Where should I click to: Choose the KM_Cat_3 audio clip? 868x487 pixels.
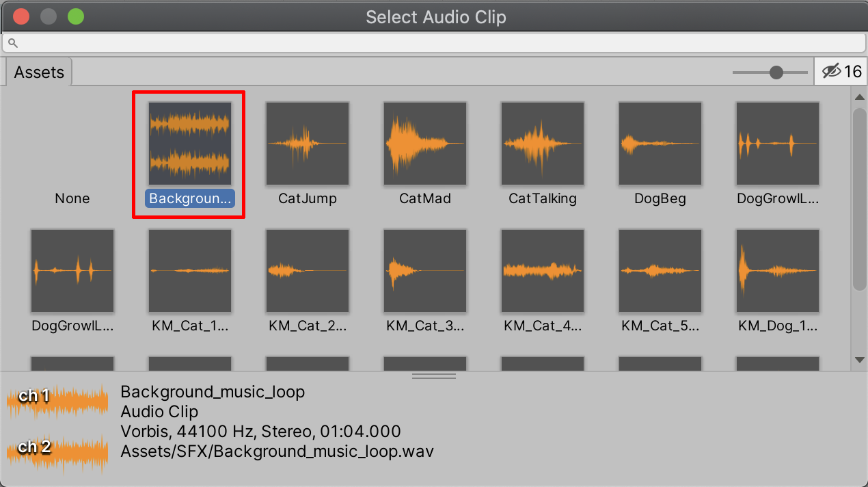coord(425,271)
